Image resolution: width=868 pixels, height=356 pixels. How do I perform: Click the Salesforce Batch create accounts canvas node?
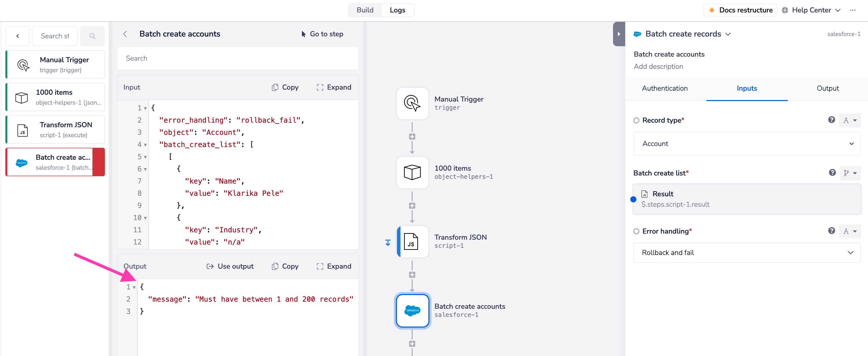(412, 310)
